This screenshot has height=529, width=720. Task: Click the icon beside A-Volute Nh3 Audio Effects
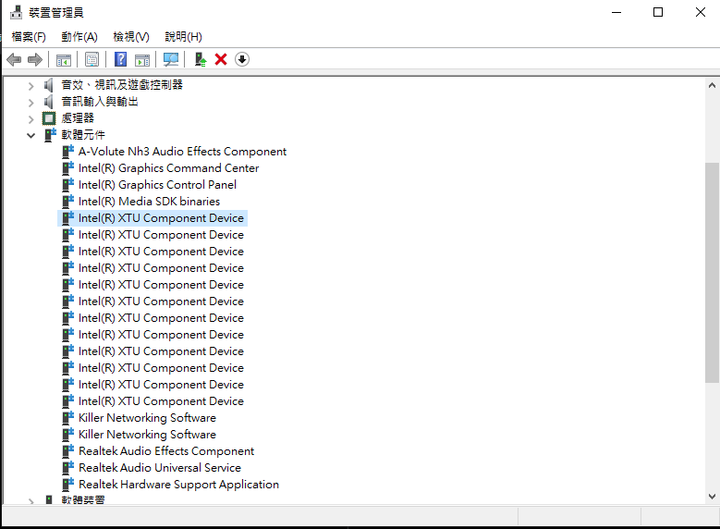[x=68, y=152]
